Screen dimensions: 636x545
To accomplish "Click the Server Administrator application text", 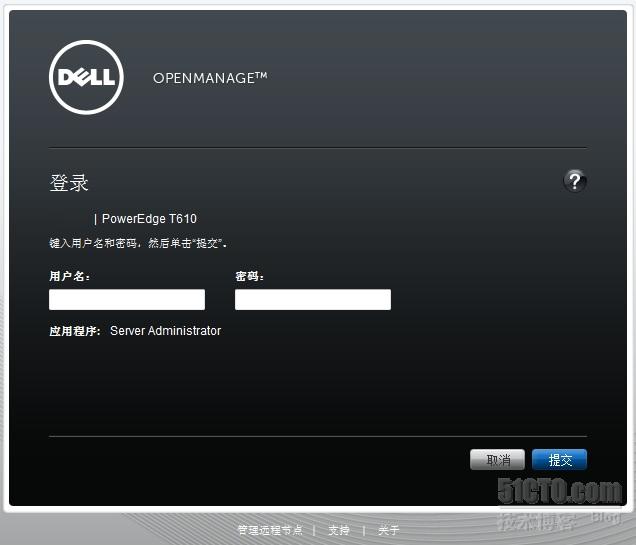I will click(165, 330).
